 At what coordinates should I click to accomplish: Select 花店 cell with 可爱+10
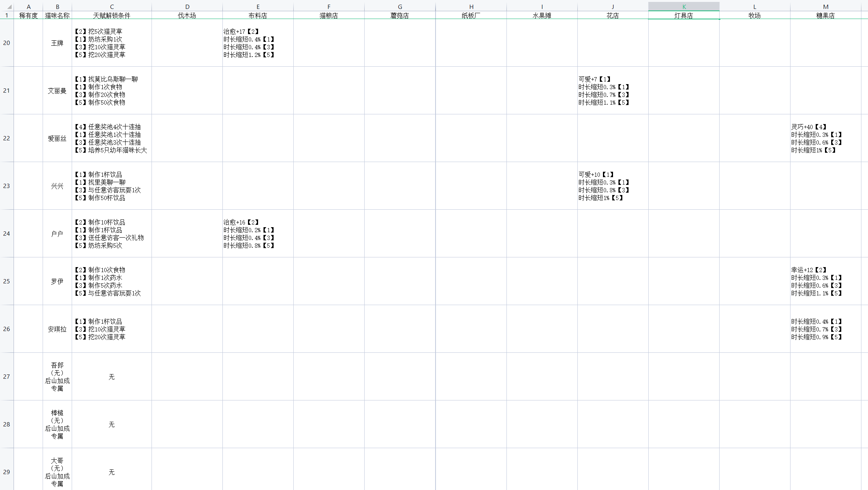pos(613,186)
